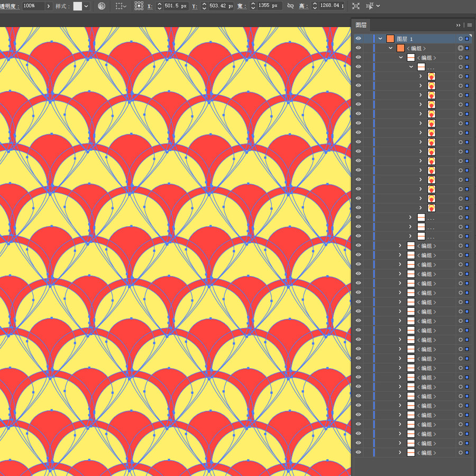Click the orange thumbnail of the first <编组> group
The height and width of the screenshot is (476, 476).
pyautogui.click(x=400, y=48)
